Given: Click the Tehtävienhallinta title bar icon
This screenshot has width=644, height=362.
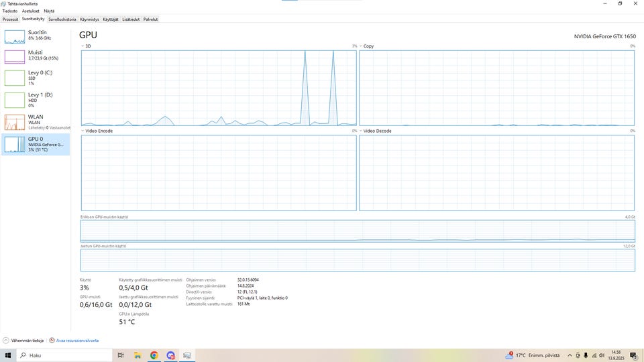Looking at the screenshot, I should 4,4.
